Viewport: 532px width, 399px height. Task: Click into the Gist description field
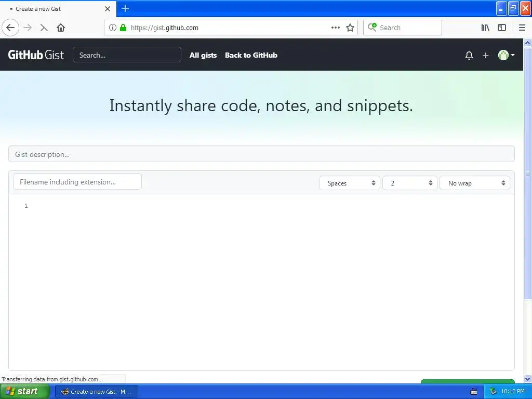point(261,154)
